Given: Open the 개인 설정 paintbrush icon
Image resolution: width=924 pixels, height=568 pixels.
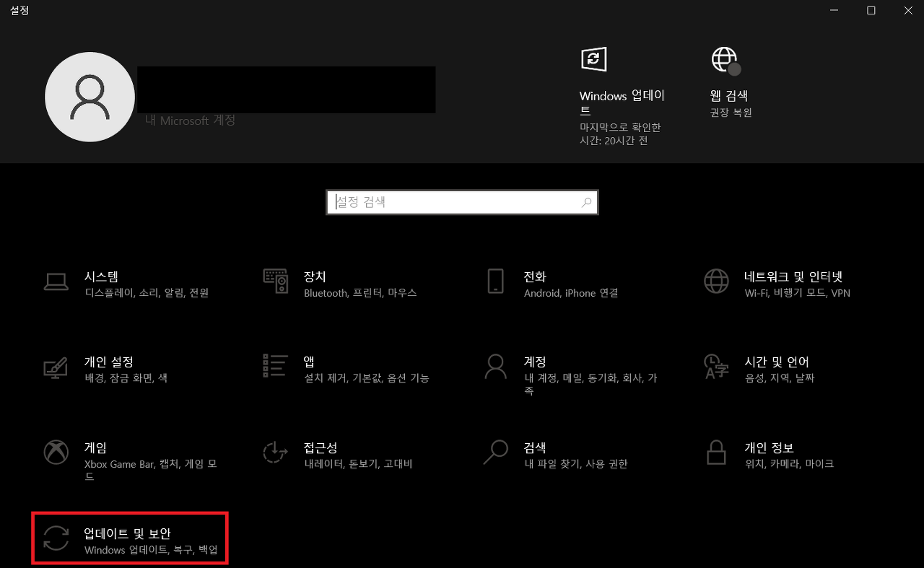Looking at the screenshot, I should (x=56, y=367).
